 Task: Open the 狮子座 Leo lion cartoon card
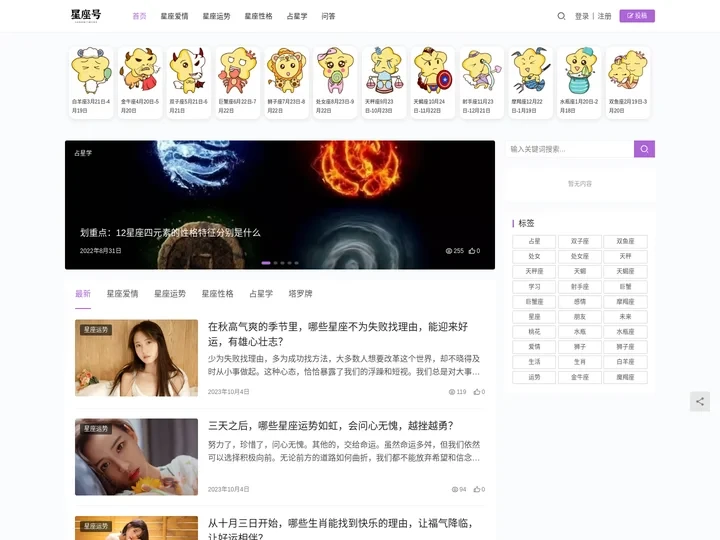click(x=287, y=83)
